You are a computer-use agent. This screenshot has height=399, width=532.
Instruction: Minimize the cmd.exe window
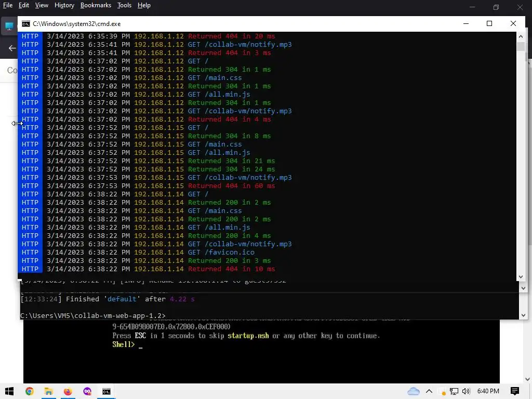coord(466,23)
